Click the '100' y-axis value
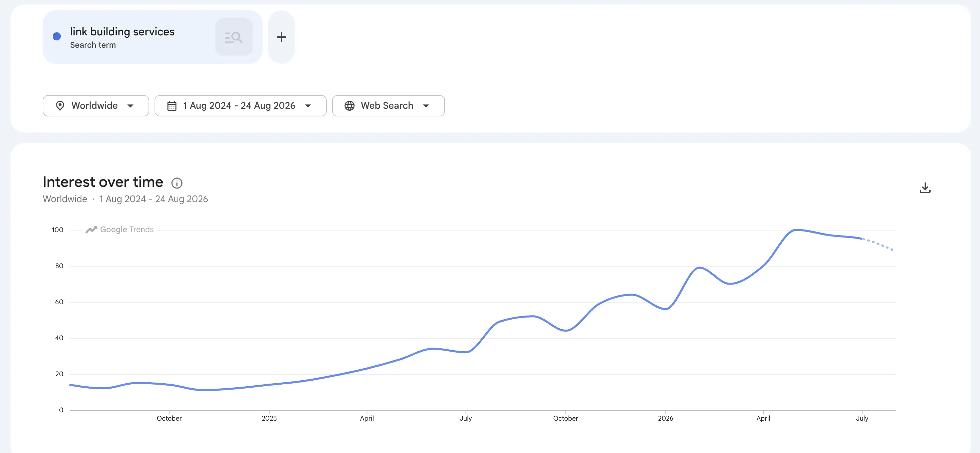This screenshot has width=980, height=453. pyautogui.click(x=57, y=230)
